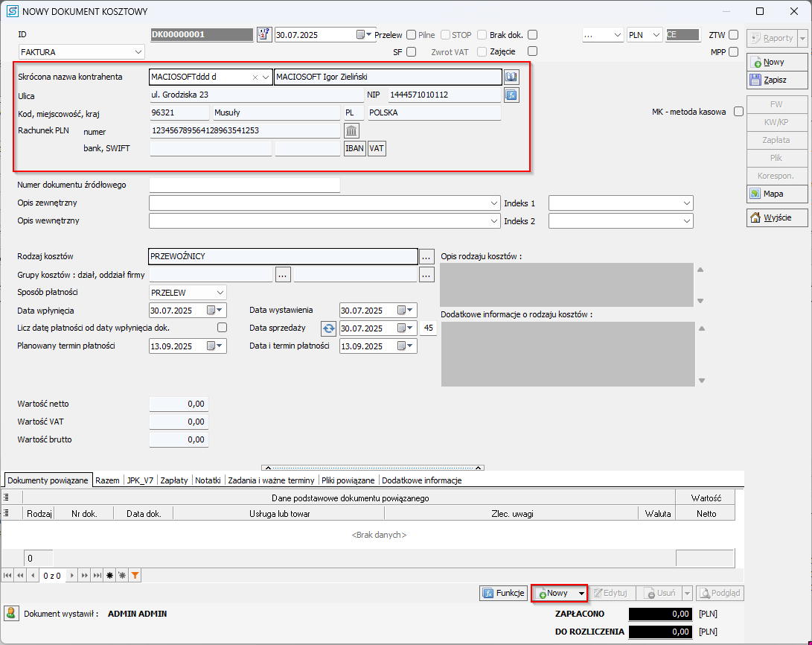Screen dimensions: 812x645
Task: Go to last record in grid navigator
Action: coord(97,576)
